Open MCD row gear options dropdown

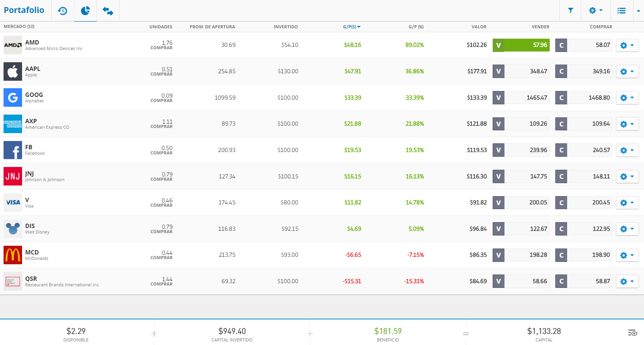[x=627, y=255]
